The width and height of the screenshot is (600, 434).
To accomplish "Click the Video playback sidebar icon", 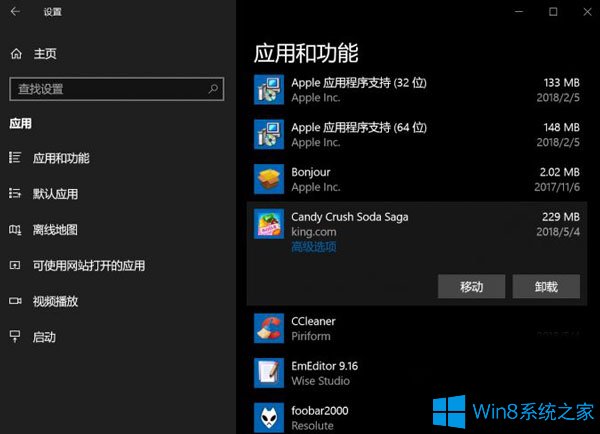I will coord(15,301).
